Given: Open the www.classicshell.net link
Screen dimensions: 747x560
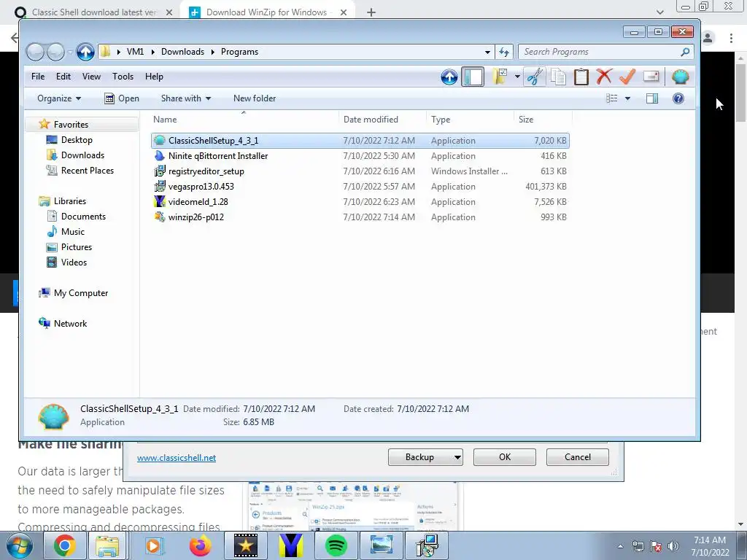Looking at the screenshot, I should (x=177, y=458).
